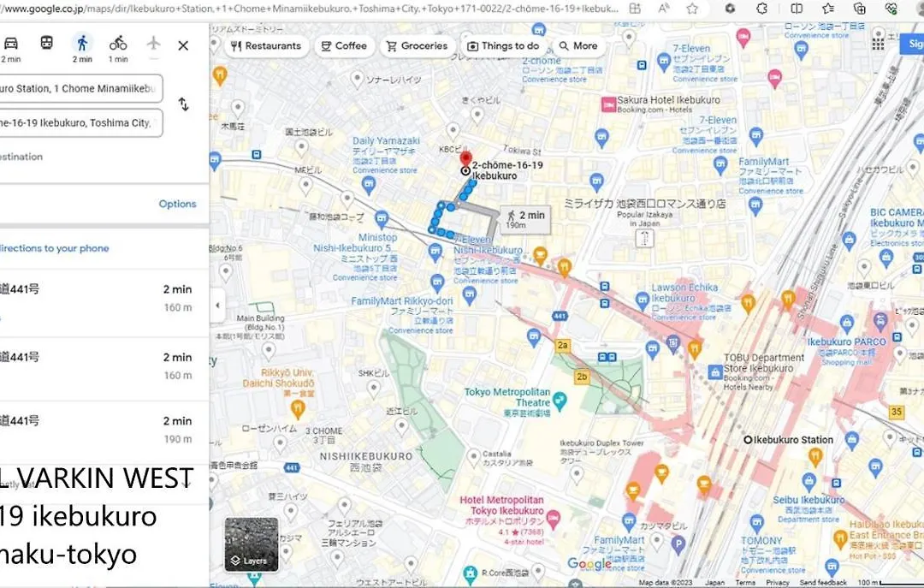
Task: Select the Tokyo Metropolitan Theatre pin
Action: coord(560,401)
